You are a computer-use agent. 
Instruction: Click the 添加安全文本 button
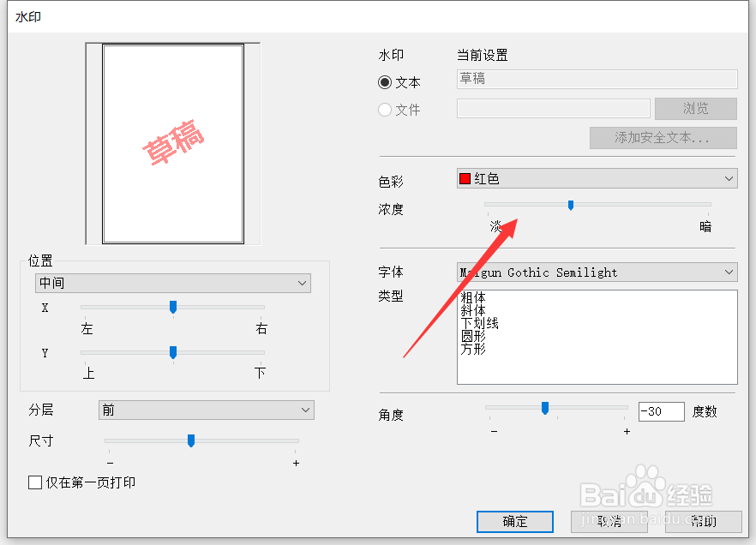click(x=663, y=138)
